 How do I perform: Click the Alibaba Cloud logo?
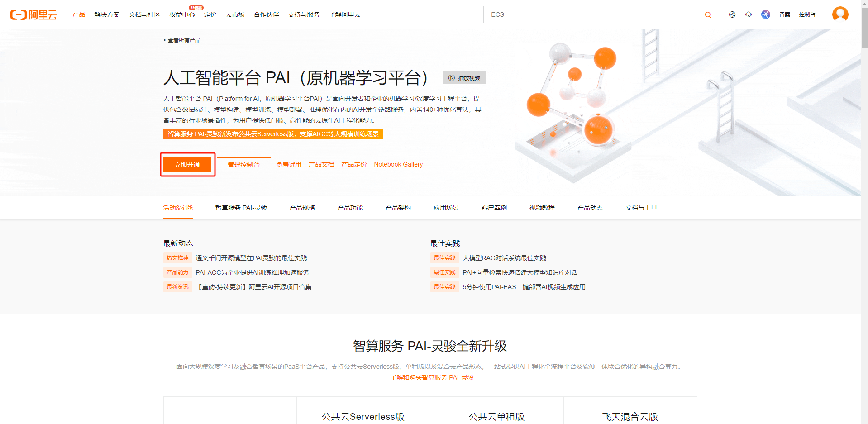(x=33, y=14)
